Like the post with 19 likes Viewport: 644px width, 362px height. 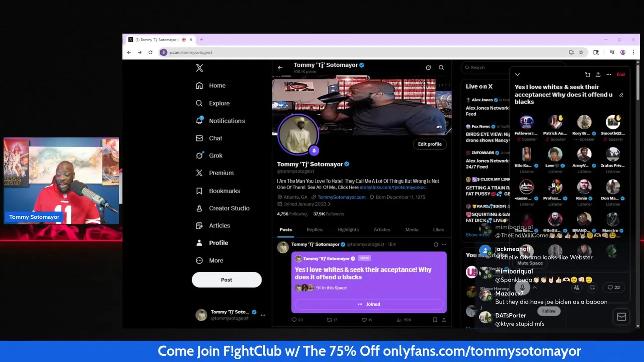[x=367, y=320]
